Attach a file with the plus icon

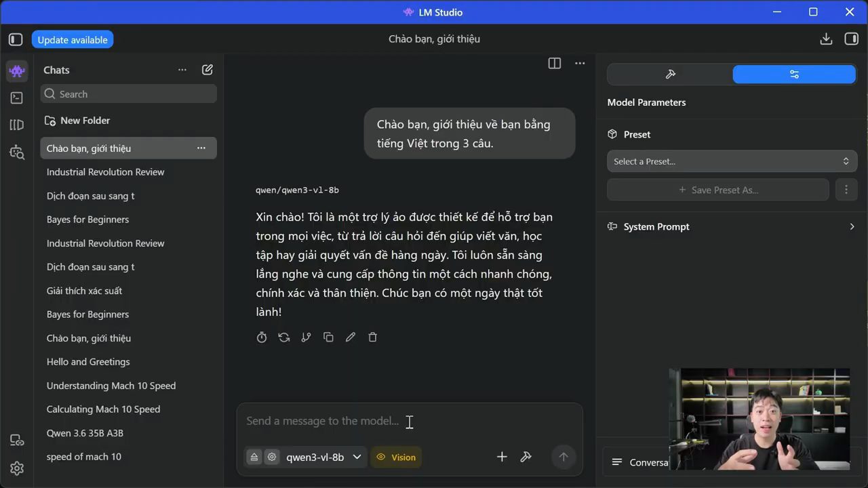point(502,457)
